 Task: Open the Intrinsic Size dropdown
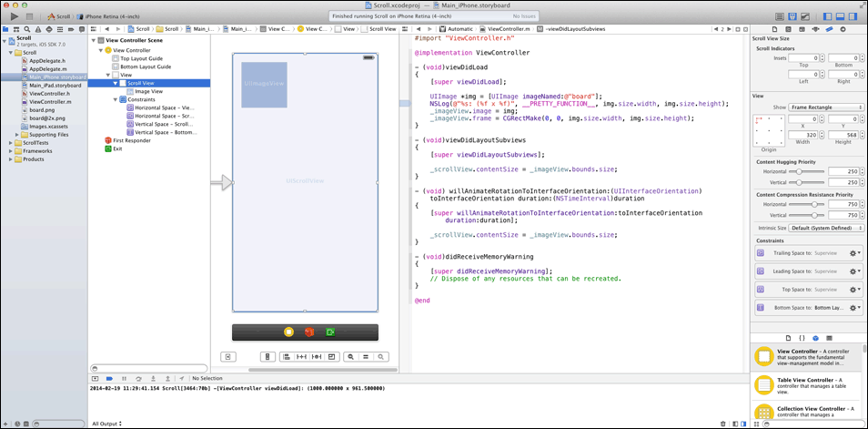[826, 228]
